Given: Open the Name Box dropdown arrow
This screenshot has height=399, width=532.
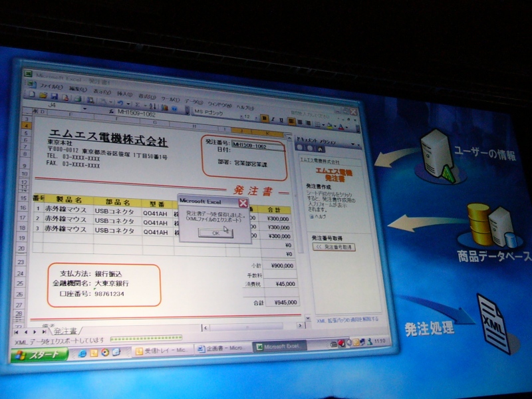Looking at the screenshot, I should (85, 109).
